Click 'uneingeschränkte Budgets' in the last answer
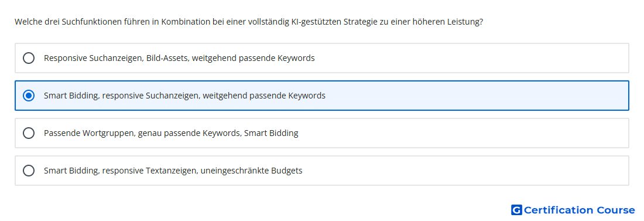The image size is (644, 221). [x=251, y=171]
